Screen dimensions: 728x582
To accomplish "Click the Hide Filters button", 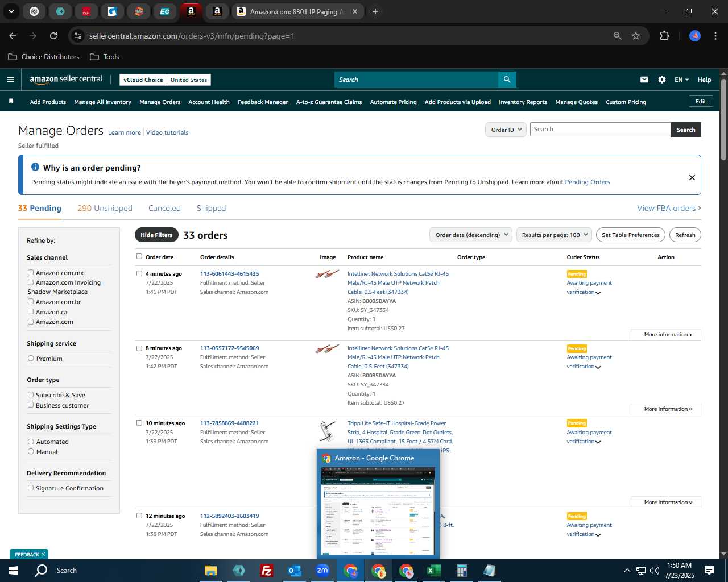I will click(156, 235).
